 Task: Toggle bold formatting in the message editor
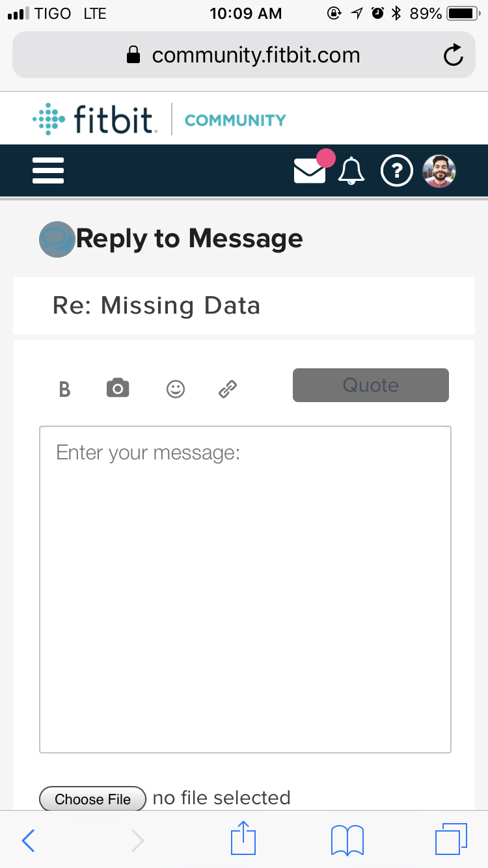coord(64,388)
